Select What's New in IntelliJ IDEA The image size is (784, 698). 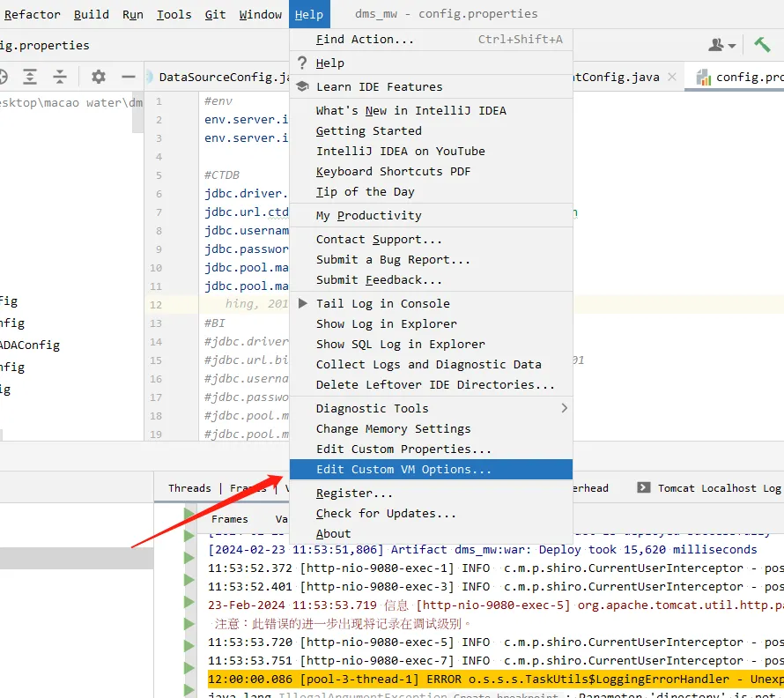431,110
